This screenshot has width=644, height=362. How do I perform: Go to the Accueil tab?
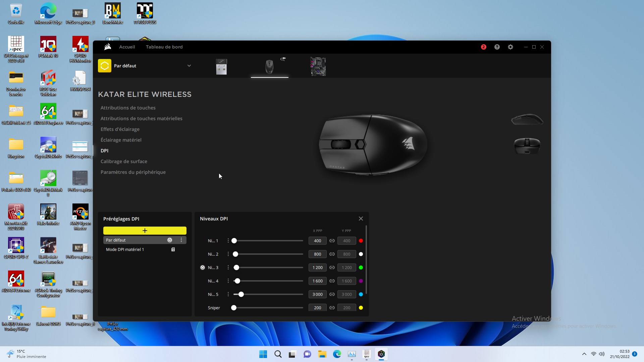tap(127, 47)
